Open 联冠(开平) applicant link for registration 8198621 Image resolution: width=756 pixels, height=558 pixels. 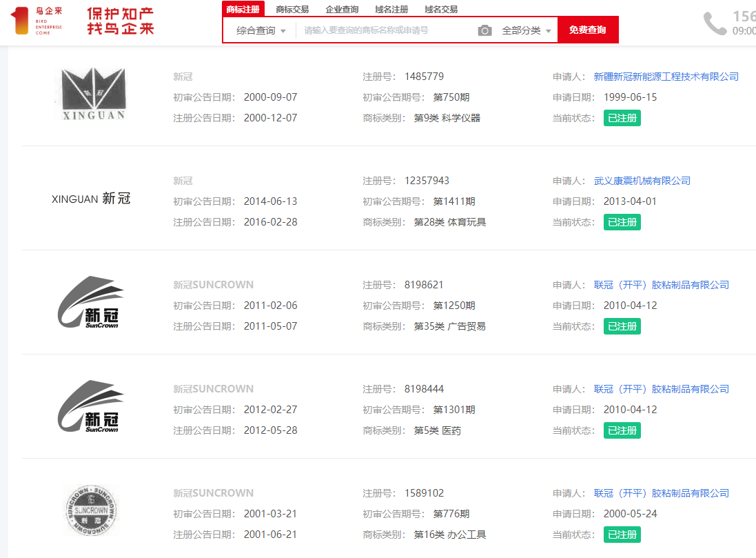pyautogui.click(x=661, y=286)
